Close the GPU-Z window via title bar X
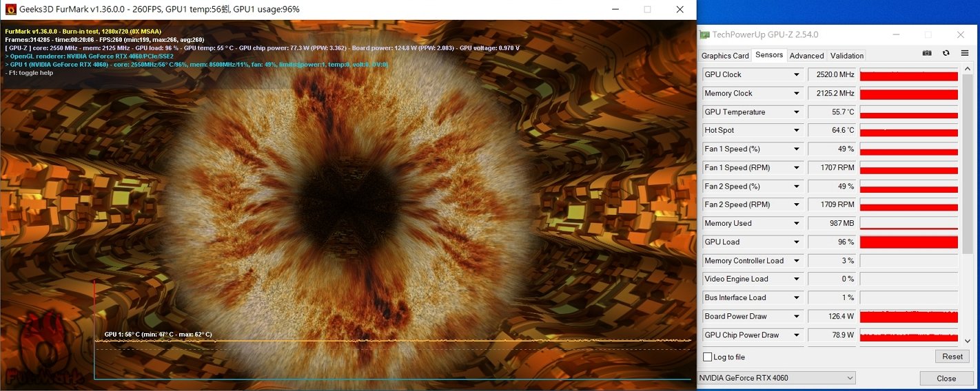 (x=961, y=34)
